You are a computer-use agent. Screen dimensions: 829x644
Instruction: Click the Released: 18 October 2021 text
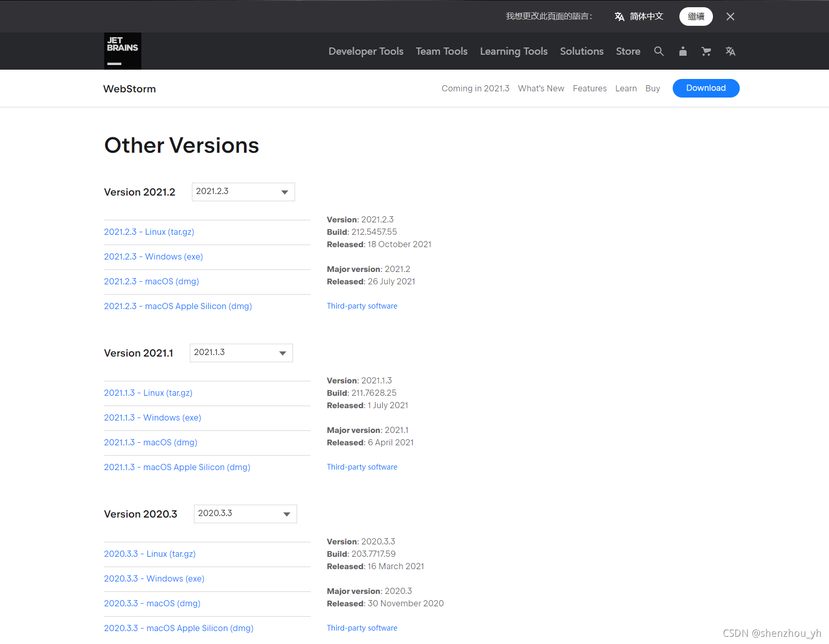point(379,244)
